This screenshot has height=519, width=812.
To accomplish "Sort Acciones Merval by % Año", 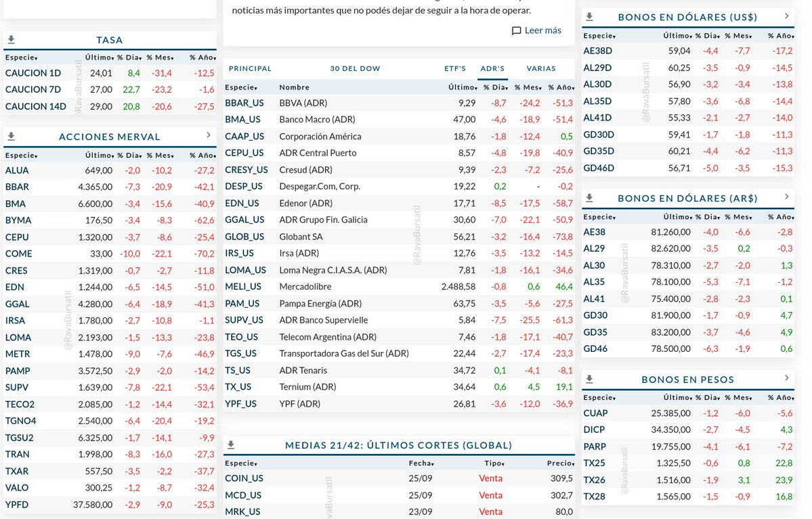I will click(202, 155).
